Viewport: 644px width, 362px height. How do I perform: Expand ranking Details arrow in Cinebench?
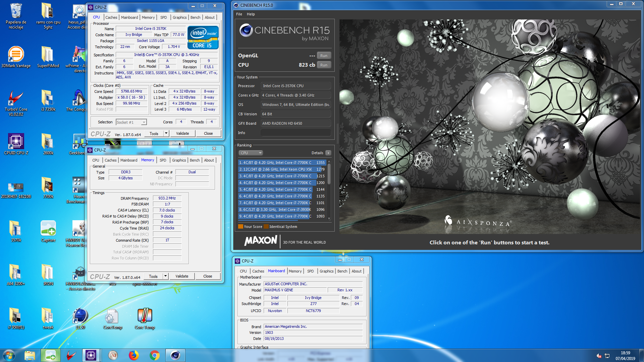(x=328, y=153)
